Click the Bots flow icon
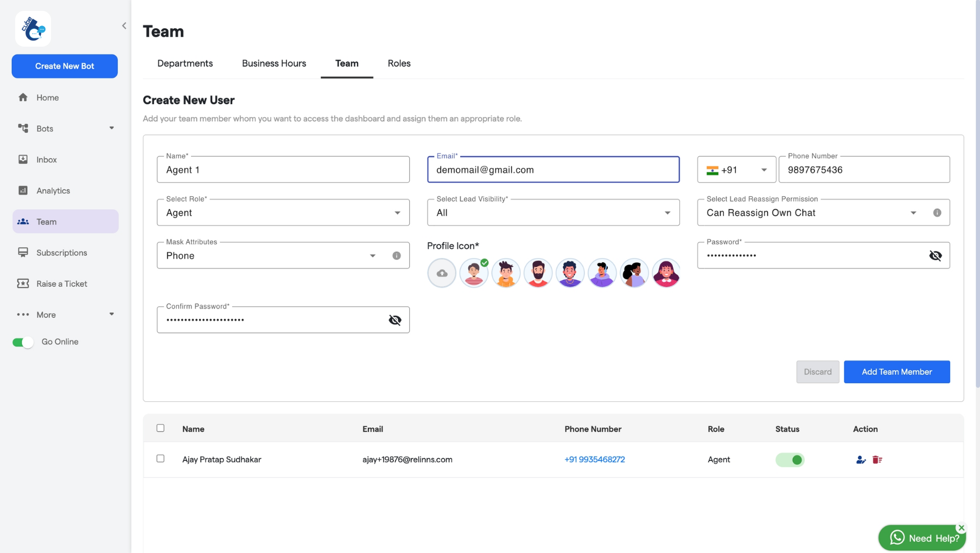The image size is (980, 553). click(23, 128)
